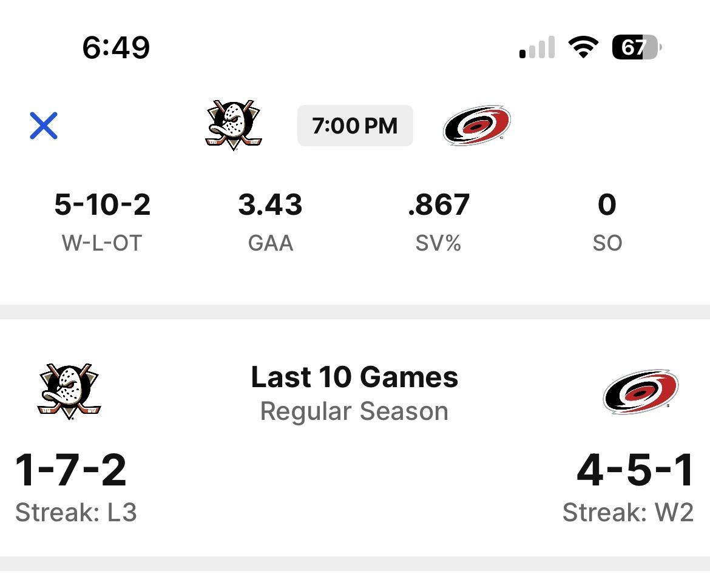Tap the Last 10 Games heading

click(354, 377)
